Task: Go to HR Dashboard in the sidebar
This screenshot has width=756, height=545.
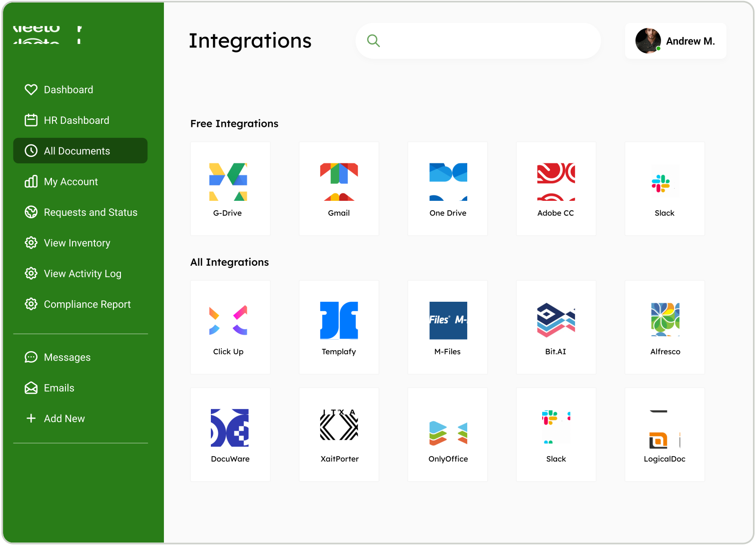Action: click(x=80, y=120)
